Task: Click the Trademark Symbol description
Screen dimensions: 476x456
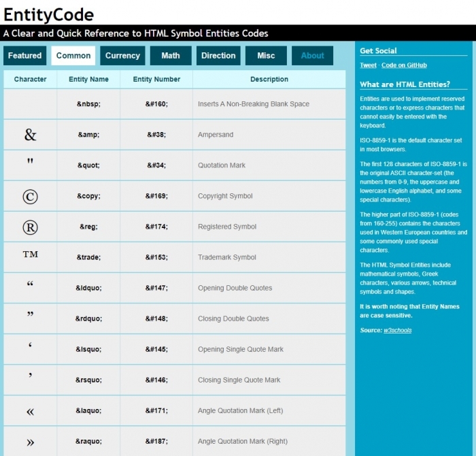Action: (226, 257)
